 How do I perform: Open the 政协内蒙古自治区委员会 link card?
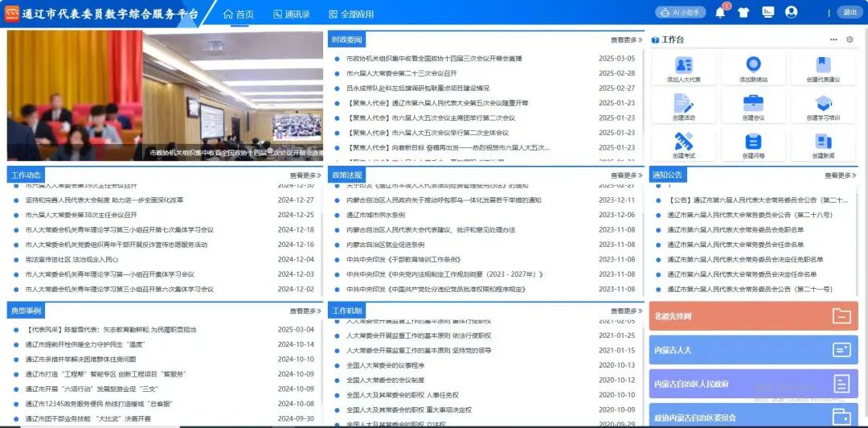pos(753,415)
